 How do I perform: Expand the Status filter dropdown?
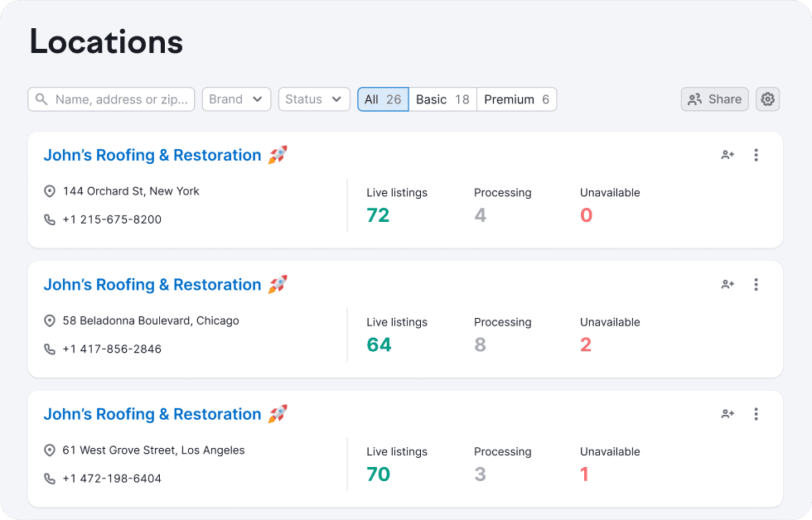click(x=313, y=99)
